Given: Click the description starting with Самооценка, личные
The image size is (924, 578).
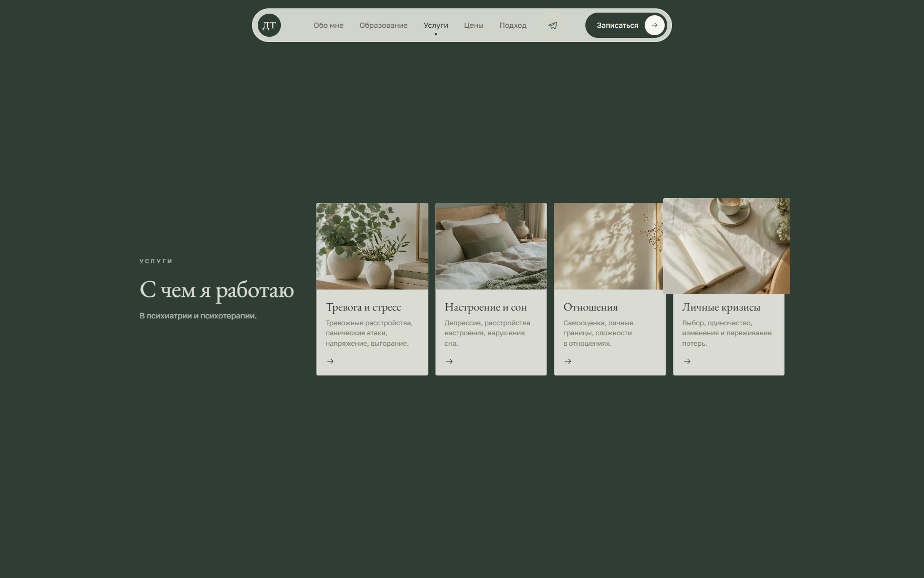Looking at the screenshot, I should (x=598, y=333).
